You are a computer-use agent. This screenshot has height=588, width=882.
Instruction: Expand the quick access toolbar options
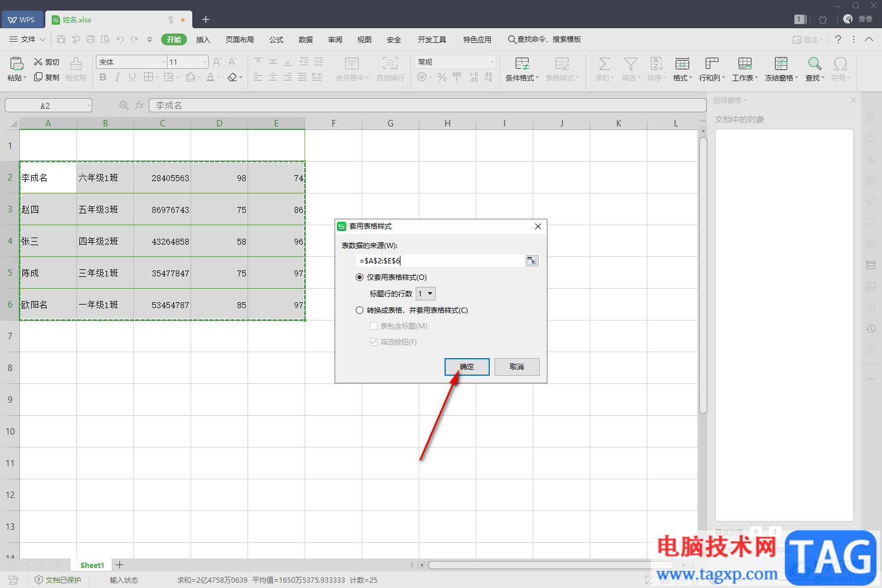(x=149, y=39)
